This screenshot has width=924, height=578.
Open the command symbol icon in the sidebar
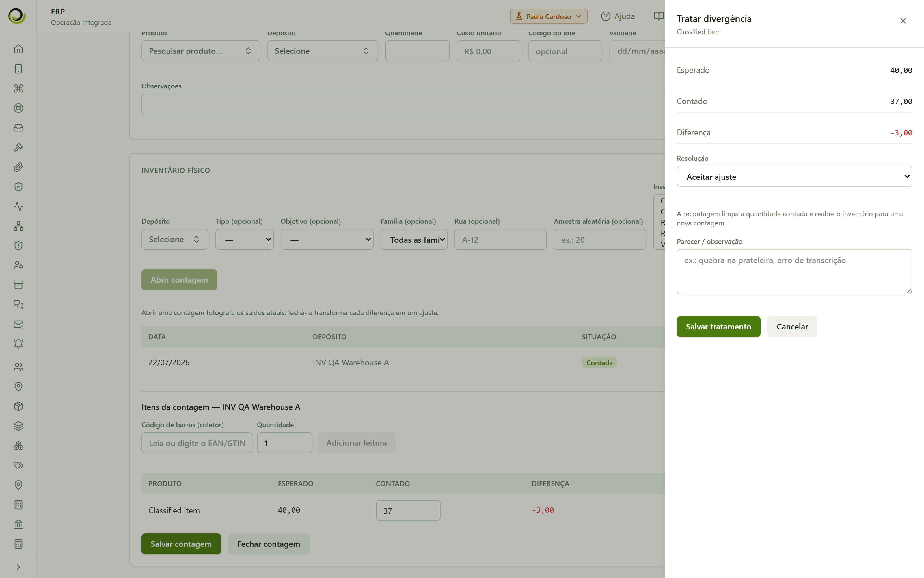coord(18,88)
